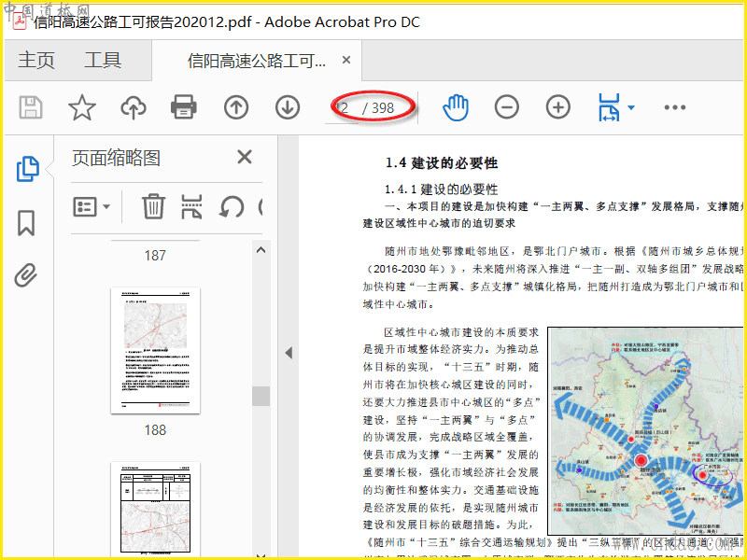747x560 pixels.
Task: Open the 工具 tab
Action: [x=103, y=61]
